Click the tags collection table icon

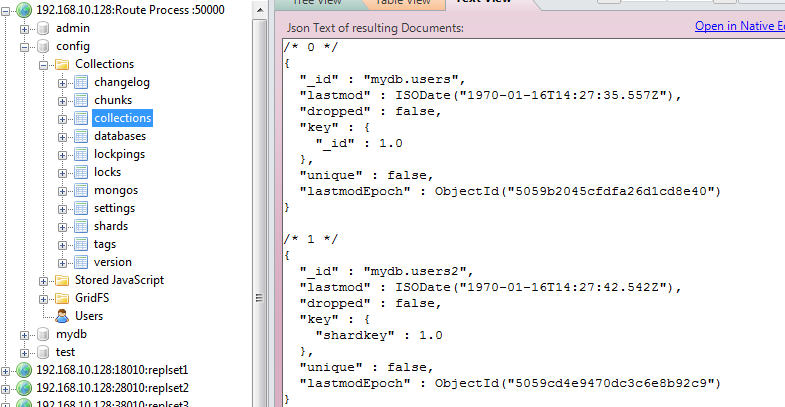click(81, 244)
